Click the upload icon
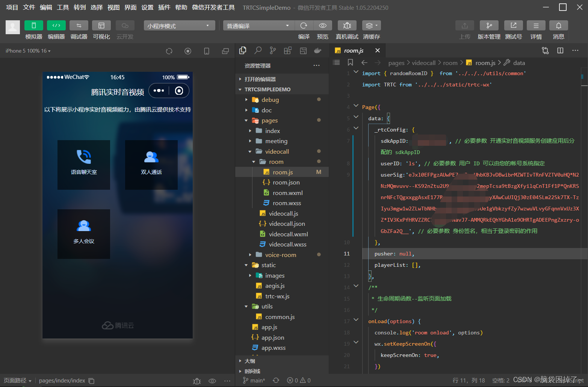This screenshot has height=387, width=588. (x=465, y=25)
